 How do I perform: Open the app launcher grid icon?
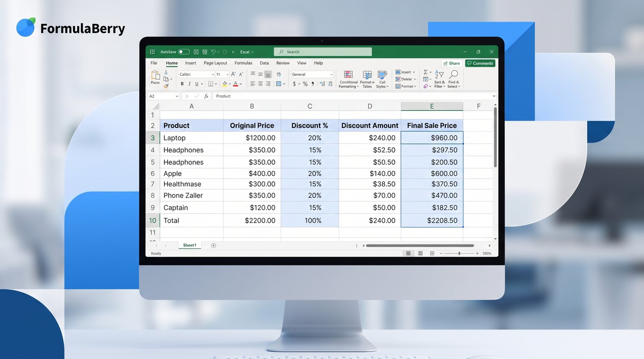pos(152,52)
